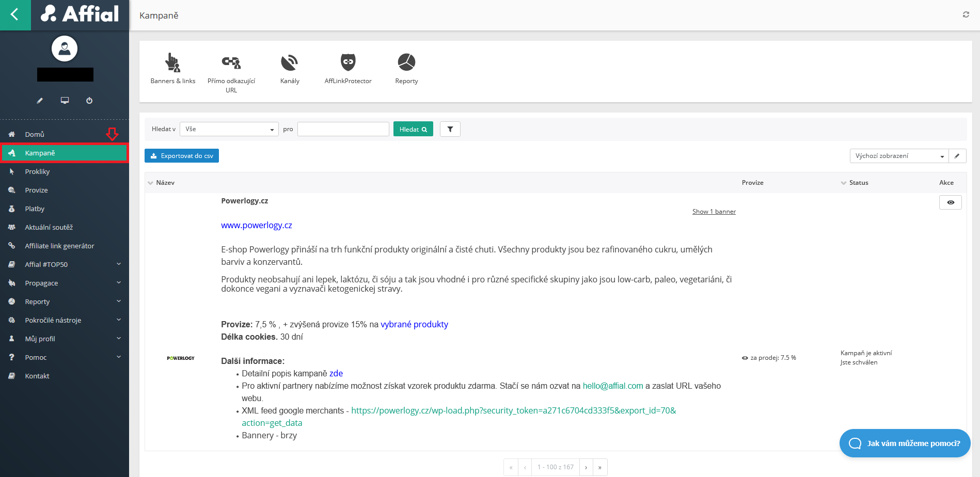Image resolution: width=980 pixels, height=477 pixels.
Task: Click '1 - 100 z 167' page indicator
Action: click(x=556, y=467)
